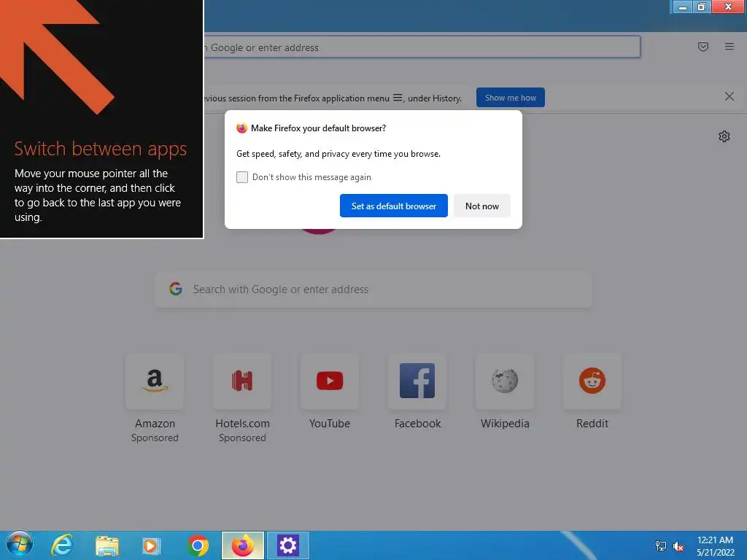Viewport: 747px width, 560px height.
Task: Click the network tray icon
Action: [661, 545]
